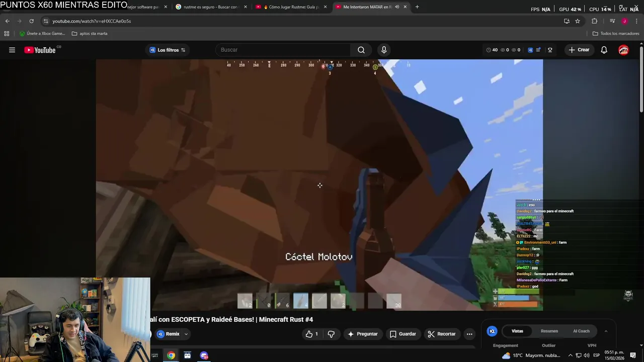
Task: Open the Chrome three-dot menu
Action: pyautogui.click(x=636, y=21)
